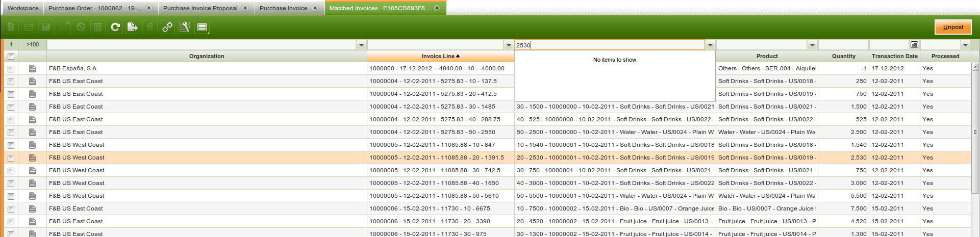
Task: Sort by the Transaction Date column header
Action: coord(894,56)
